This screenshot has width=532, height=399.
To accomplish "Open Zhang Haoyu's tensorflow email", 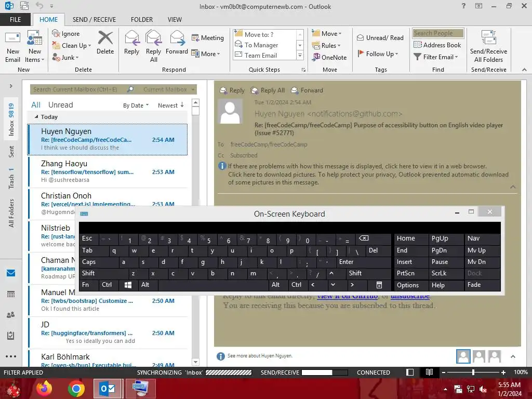I will [x=108, y=171].
